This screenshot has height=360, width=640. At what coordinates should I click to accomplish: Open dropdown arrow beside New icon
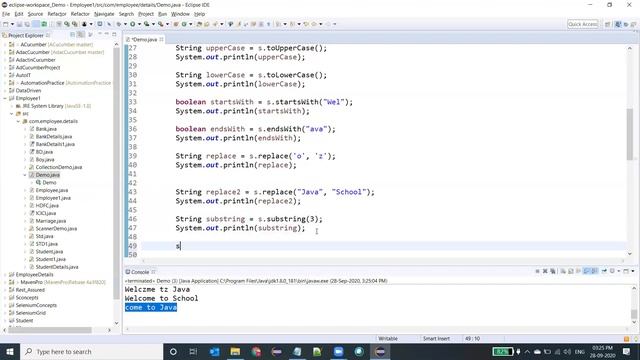[12, 24]
